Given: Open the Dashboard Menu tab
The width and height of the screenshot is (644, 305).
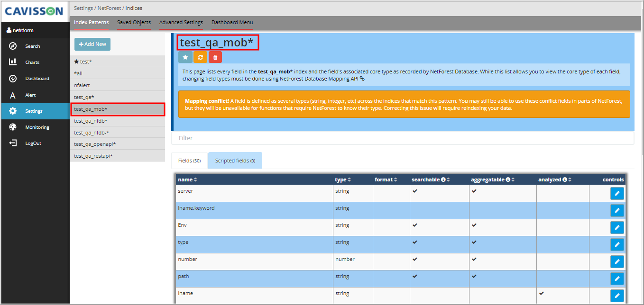Looking at the screenshot, I should [x=232, y=22].
